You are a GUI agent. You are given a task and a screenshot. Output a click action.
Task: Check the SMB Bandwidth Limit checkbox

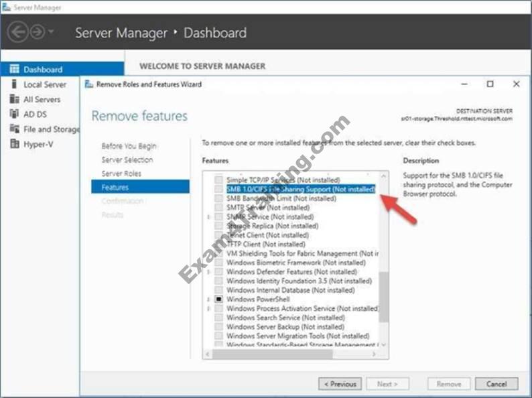218,198
